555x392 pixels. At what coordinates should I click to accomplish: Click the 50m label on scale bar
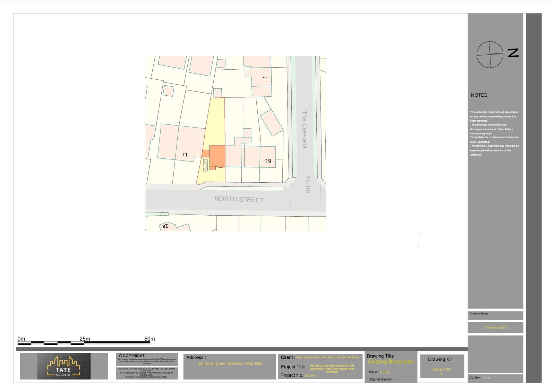pos(150,339)
